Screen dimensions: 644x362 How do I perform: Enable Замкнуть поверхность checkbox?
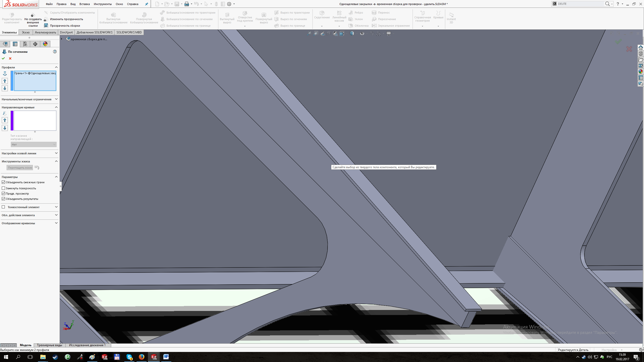click(x=4, y=188)
